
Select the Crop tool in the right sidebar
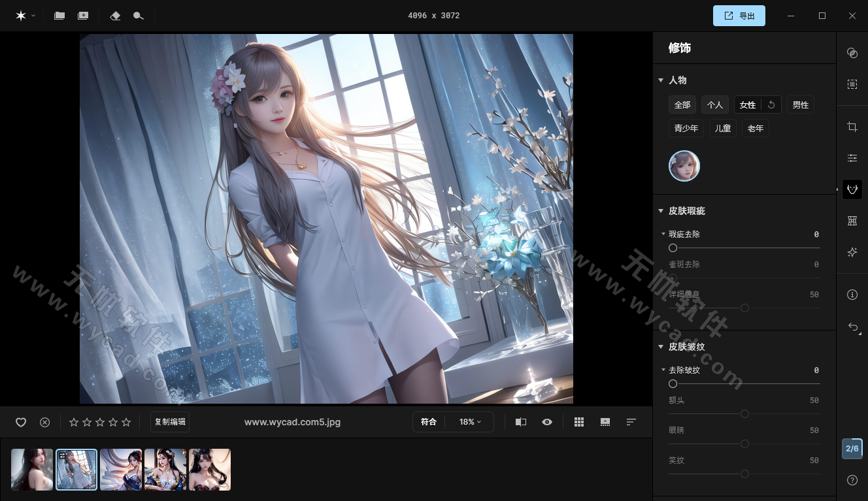852,127
